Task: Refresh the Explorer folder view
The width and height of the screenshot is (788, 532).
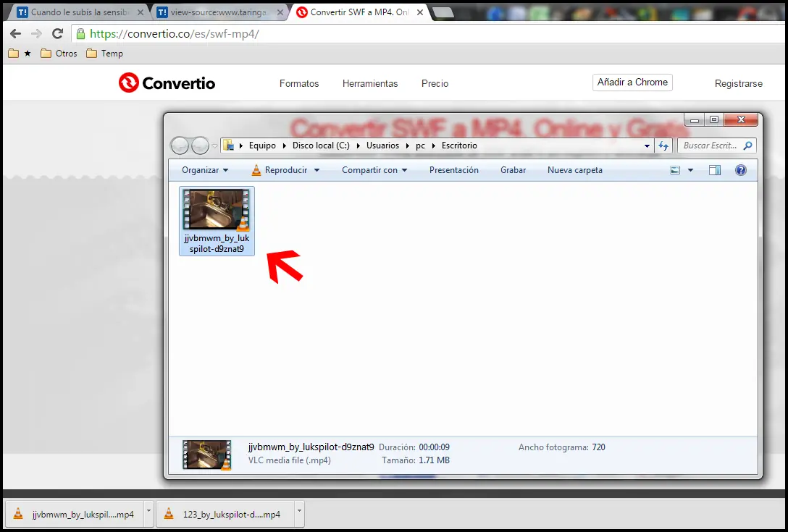Action: point(663,145)
